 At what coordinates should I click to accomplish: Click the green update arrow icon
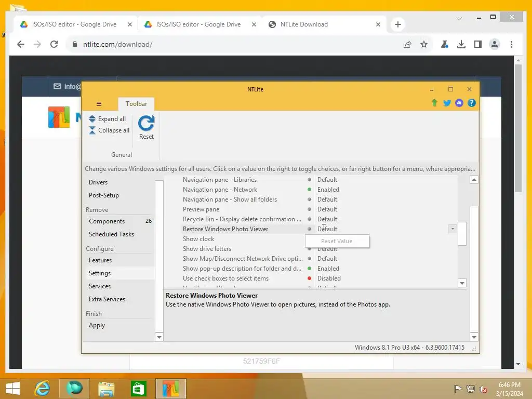(434, 103)
